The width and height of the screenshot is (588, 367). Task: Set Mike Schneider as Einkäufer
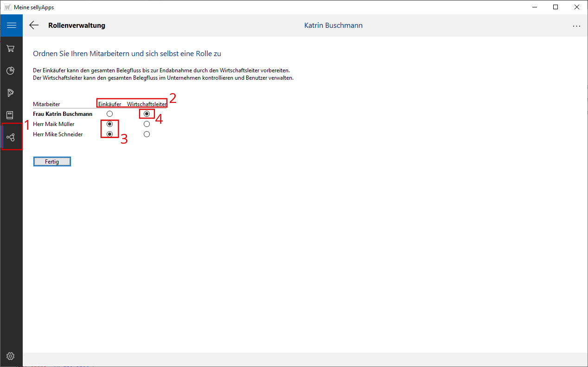[110, 134]
